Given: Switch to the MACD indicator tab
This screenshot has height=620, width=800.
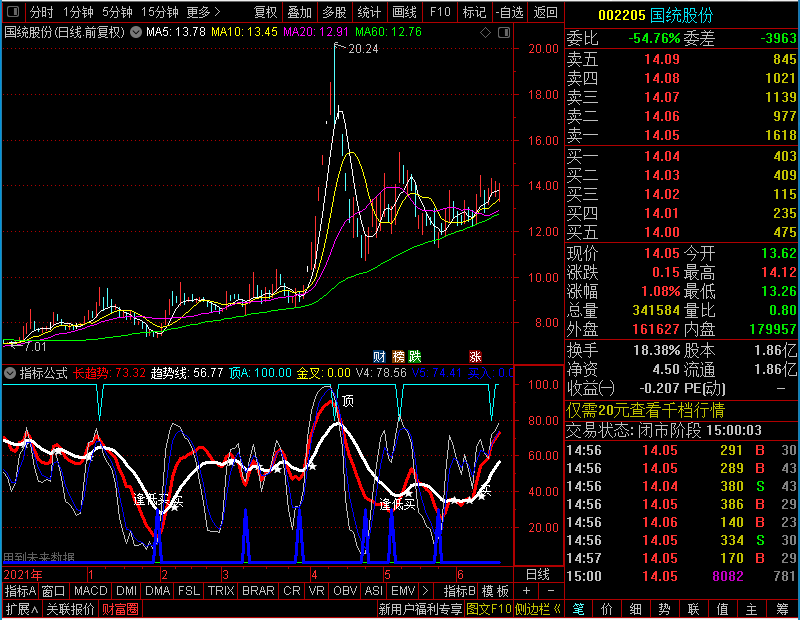Looking at the screenshot, I should point(90,591).
